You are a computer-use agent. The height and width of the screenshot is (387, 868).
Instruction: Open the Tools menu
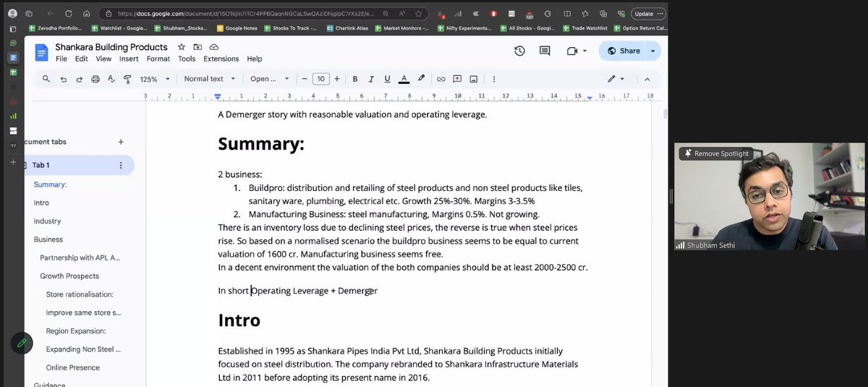[187, 59]
